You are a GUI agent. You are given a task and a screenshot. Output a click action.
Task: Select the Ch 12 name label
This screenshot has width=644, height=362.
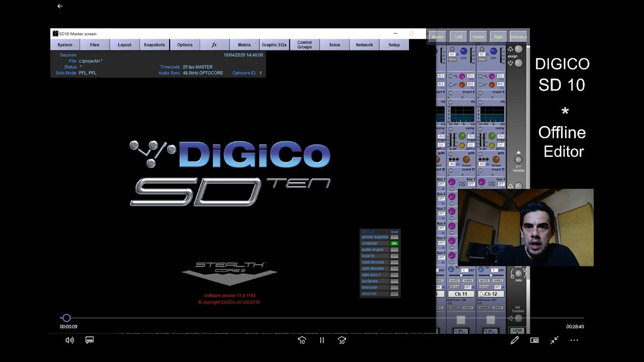click(x=491, y=294)
